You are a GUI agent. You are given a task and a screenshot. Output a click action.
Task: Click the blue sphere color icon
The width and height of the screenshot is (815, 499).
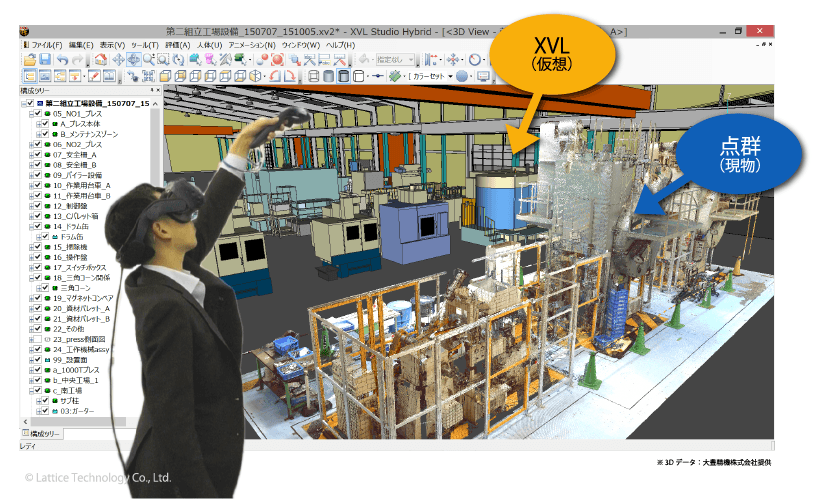(x=462, y=76)
